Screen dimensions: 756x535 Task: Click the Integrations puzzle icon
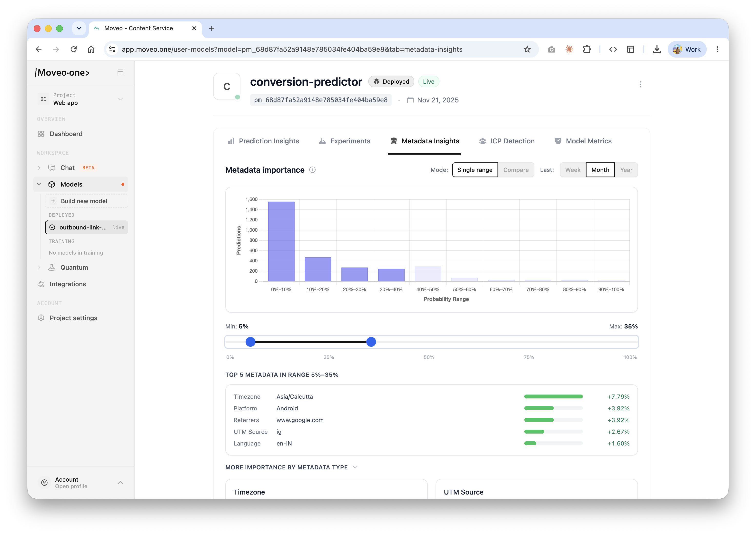pos(41,284)
